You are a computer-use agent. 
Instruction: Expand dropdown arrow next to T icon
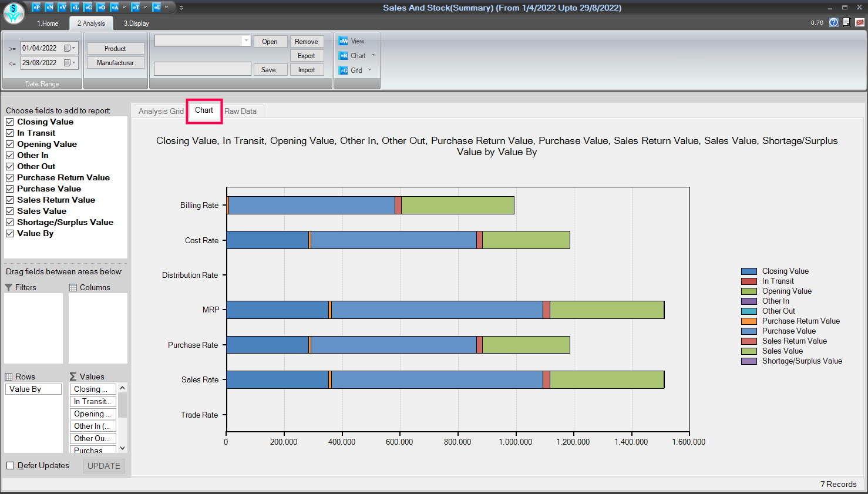(145, 8)
